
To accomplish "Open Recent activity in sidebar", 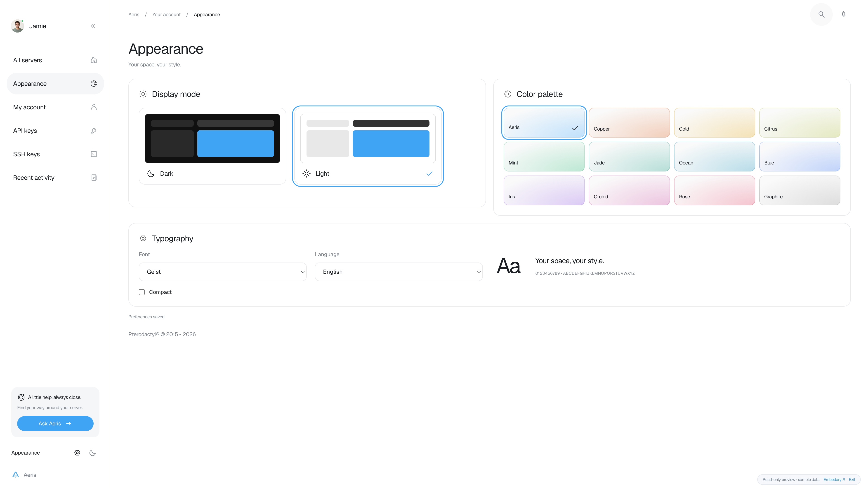I will 55,178.
